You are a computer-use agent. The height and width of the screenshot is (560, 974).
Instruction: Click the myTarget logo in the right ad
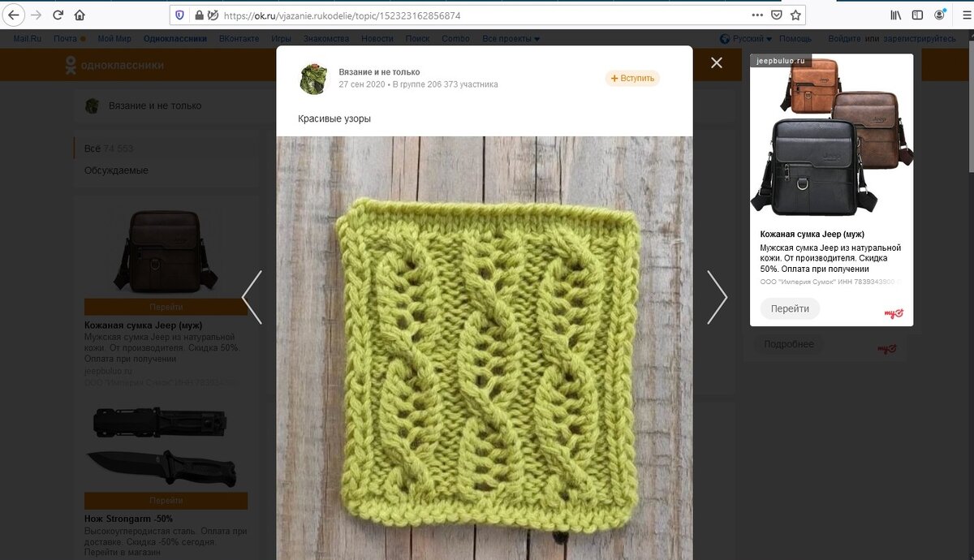point(894,313)
